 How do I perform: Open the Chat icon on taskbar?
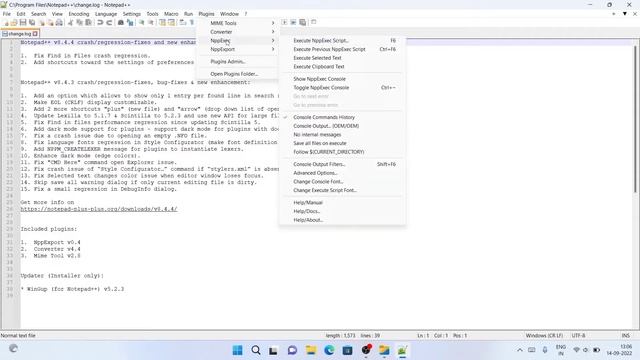click(x=292, y=350)
